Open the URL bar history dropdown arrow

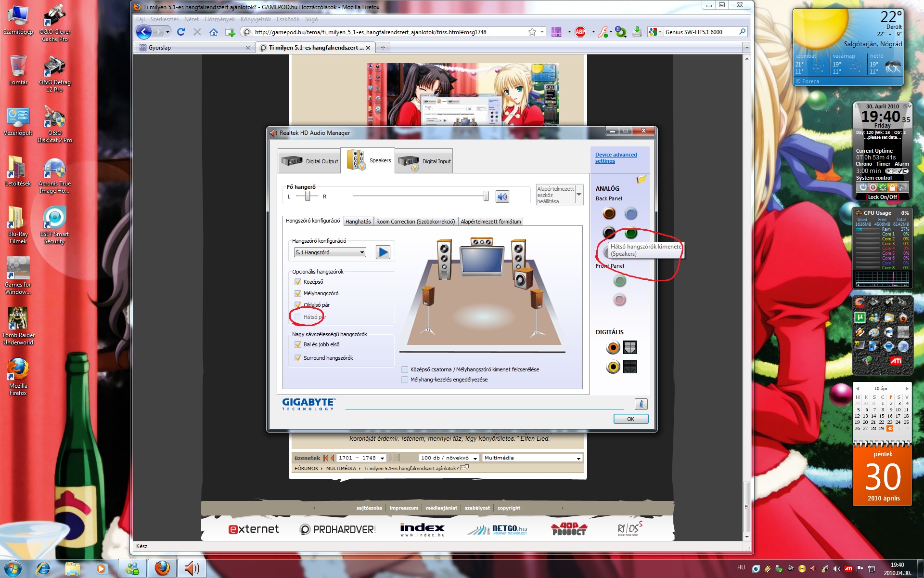(x=542, y=32)
